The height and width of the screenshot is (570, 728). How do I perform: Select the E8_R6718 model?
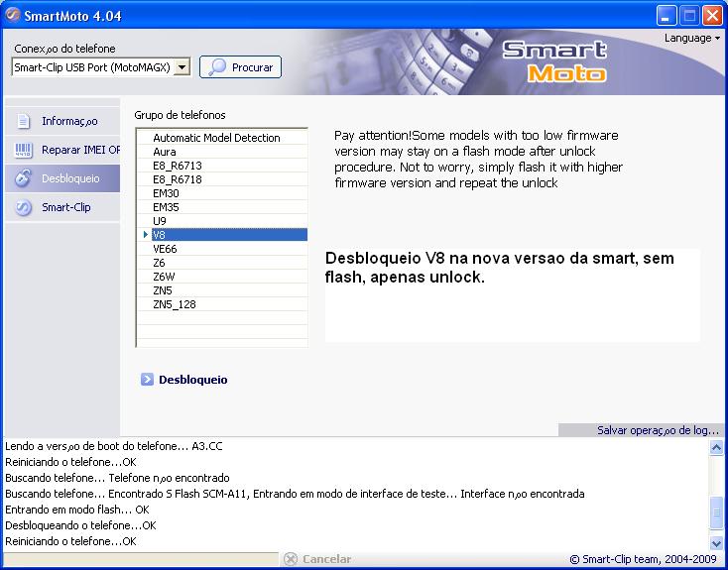point(223,179)
